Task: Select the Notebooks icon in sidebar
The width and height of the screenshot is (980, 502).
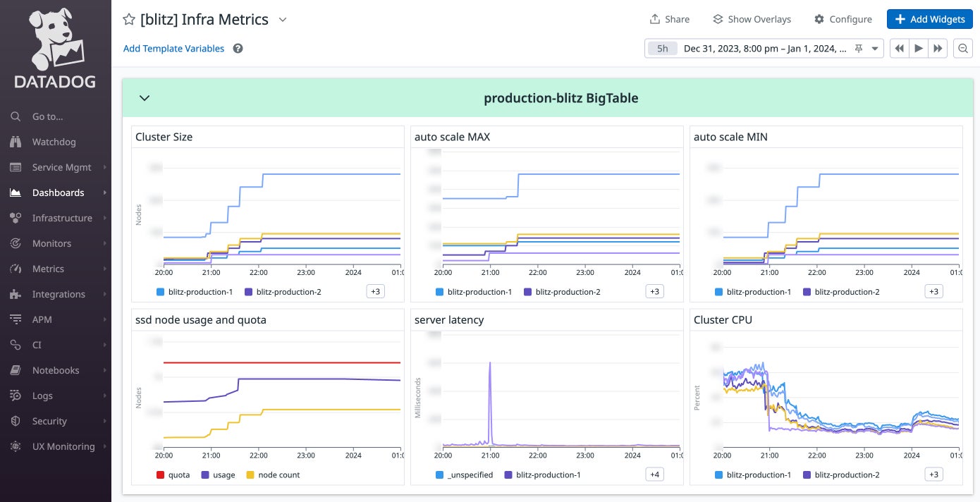Action: (x=16, y=370)
